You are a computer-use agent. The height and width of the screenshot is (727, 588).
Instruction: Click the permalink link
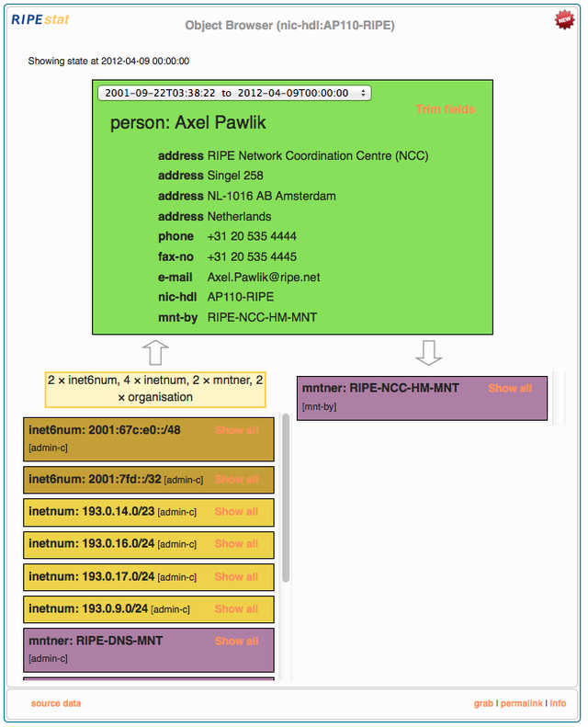[521, 703]
